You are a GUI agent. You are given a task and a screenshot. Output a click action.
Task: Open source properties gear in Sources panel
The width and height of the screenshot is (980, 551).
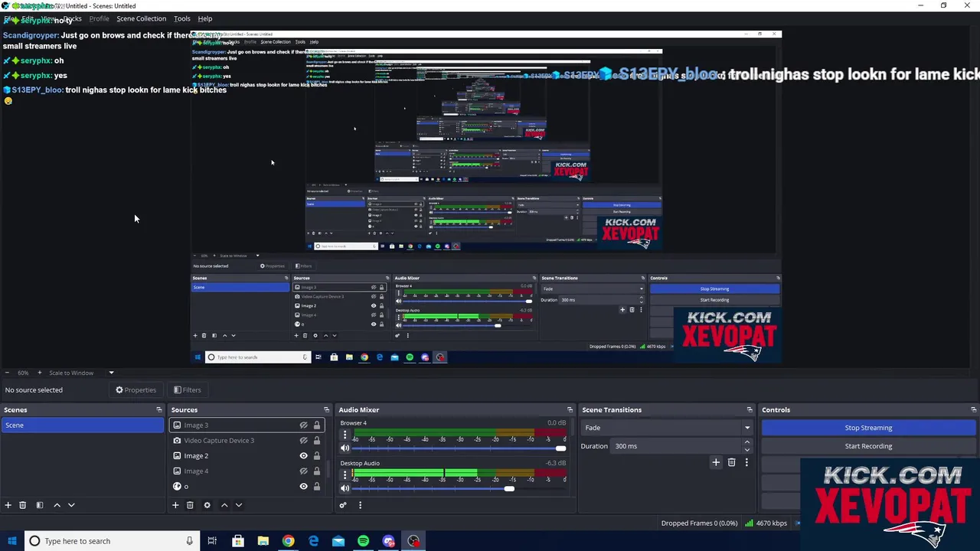[x=207, y=505]
